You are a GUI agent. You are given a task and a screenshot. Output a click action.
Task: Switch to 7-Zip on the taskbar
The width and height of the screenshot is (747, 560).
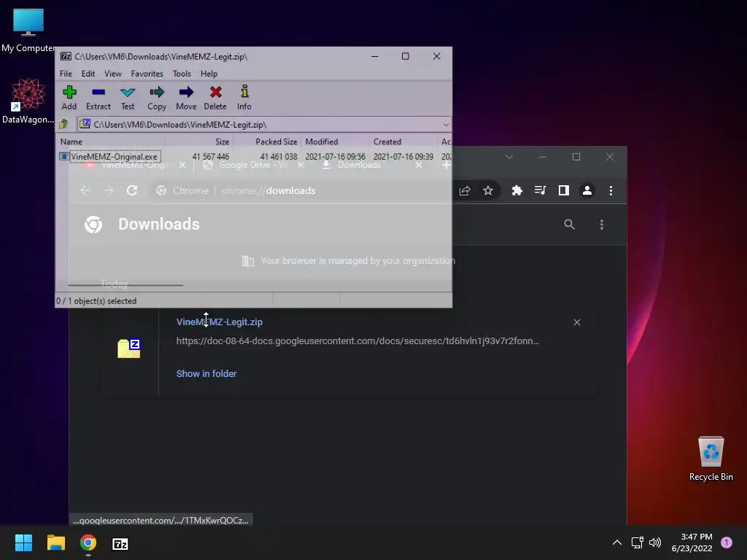coord(120,543)
